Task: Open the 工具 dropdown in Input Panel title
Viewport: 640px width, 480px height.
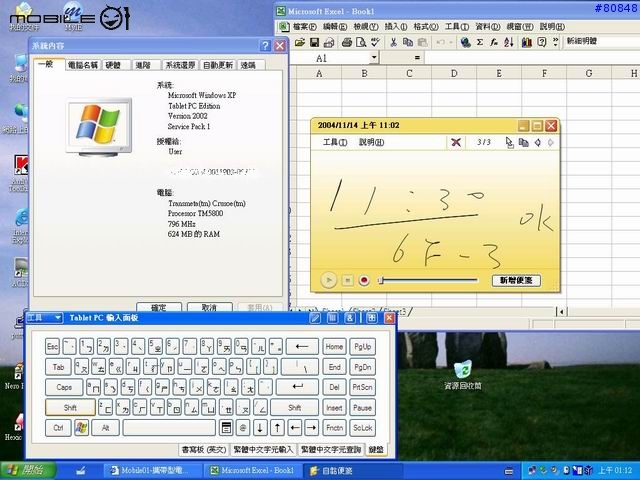Action: pyautogui.click(x=44, y=318)
